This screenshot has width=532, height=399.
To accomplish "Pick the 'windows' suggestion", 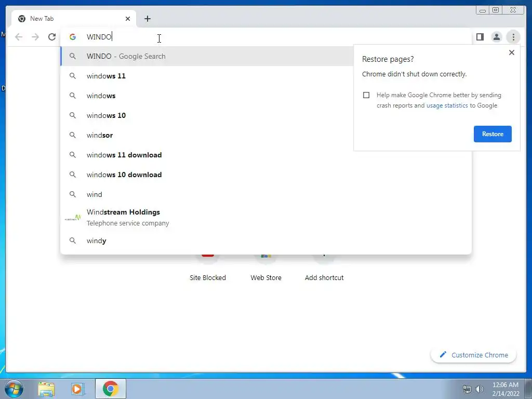I will (207, 96).
